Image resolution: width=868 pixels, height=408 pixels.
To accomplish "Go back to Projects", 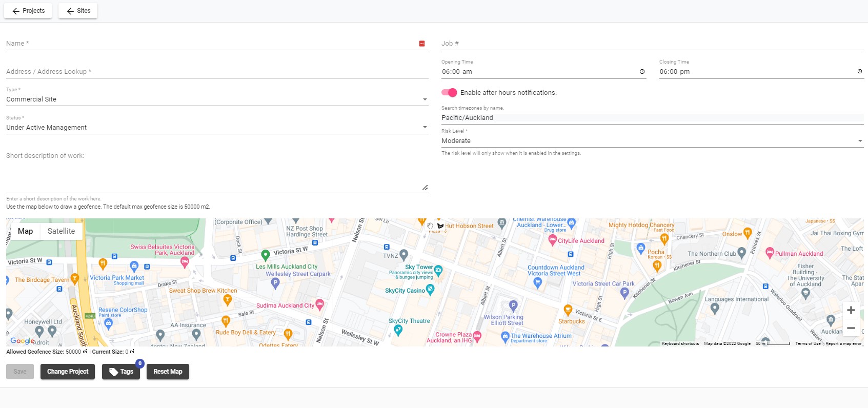I will tap(28, 11).
